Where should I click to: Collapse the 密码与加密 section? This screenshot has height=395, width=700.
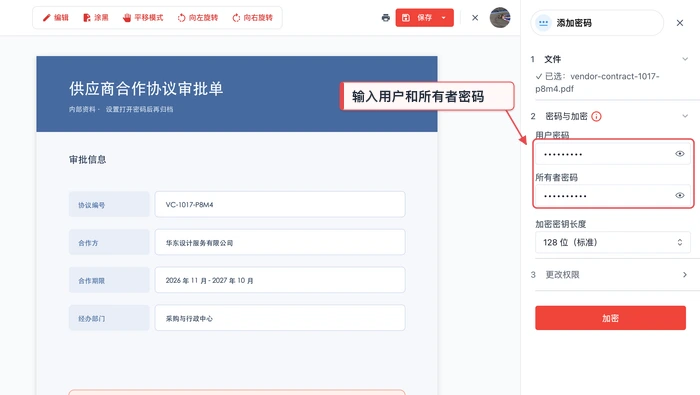click(685, 116)
